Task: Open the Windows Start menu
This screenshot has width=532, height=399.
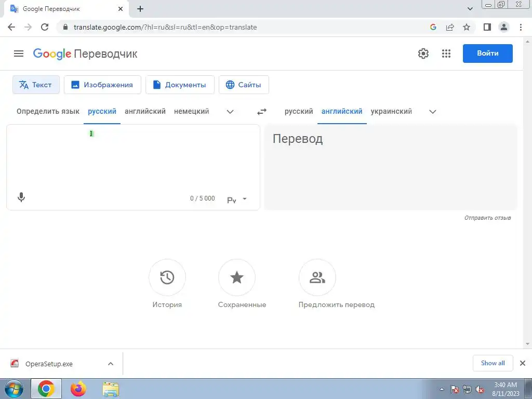Action: (14, 389)
